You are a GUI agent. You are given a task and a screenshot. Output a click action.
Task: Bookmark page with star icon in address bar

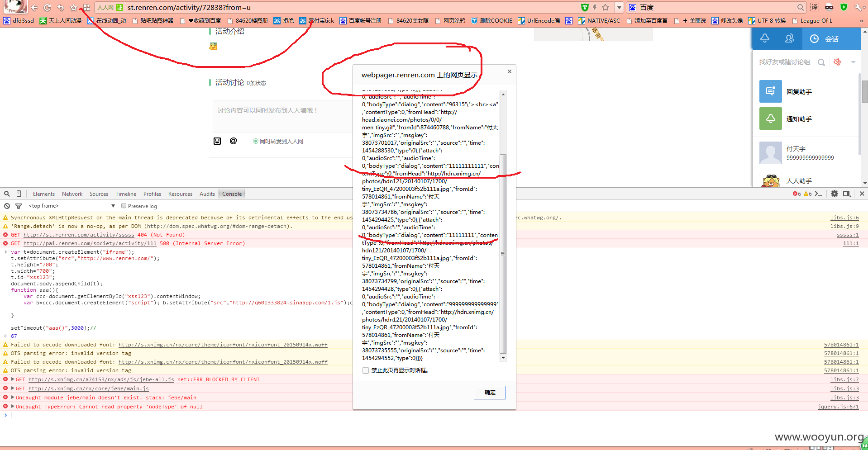pos(605,7)
